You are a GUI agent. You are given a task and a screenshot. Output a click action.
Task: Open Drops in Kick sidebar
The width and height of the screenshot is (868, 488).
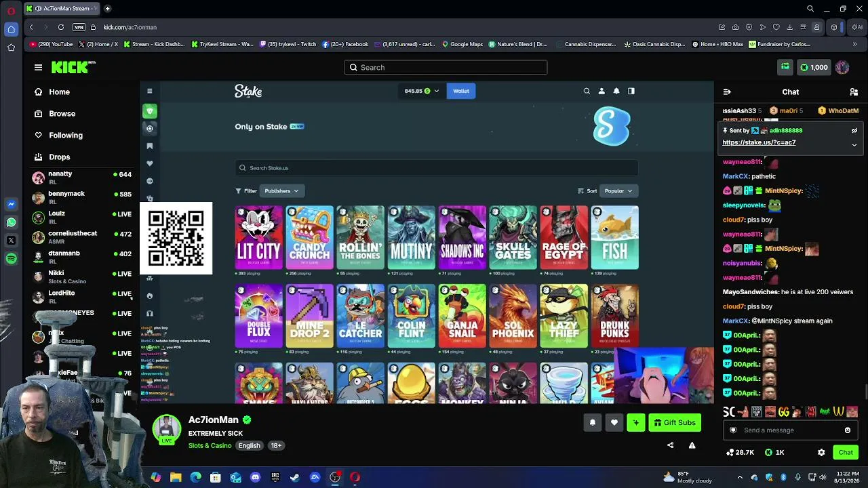click(59, 157)
